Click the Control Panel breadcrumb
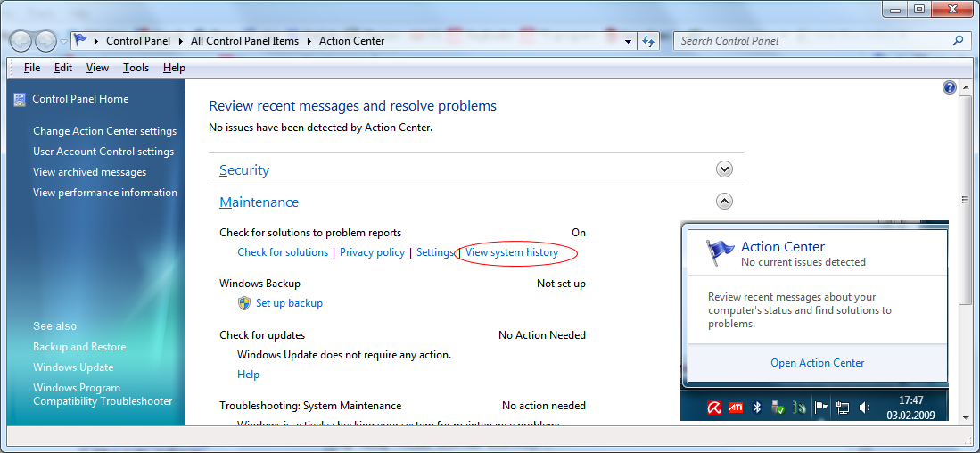This screenshot has height=453, width=980. [137, 41]
